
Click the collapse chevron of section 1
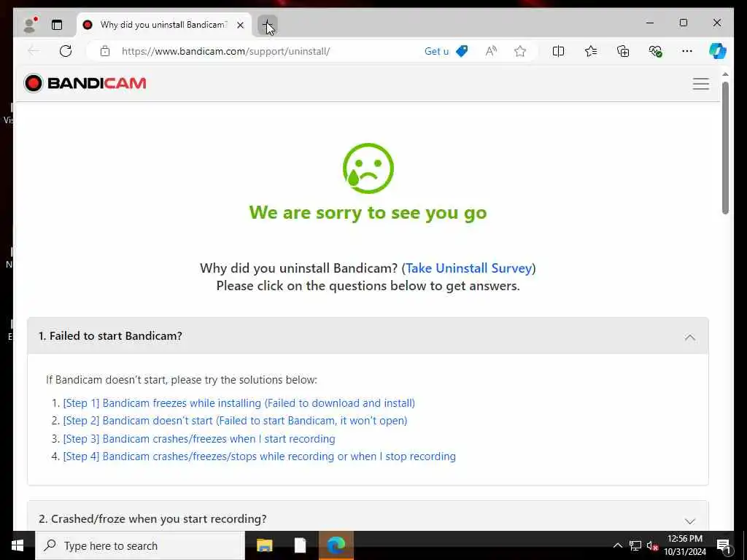pyautogui.click(x=690, y=337)
